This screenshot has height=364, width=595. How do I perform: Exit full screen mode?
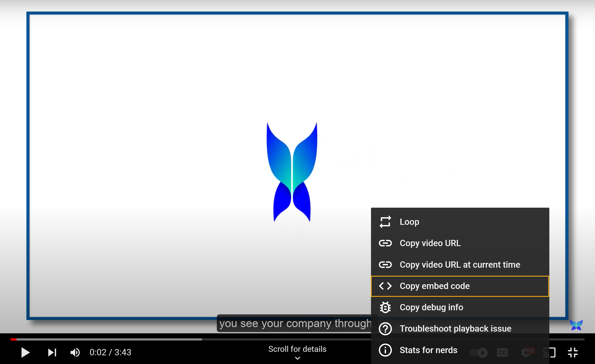(x=573, y=352)
